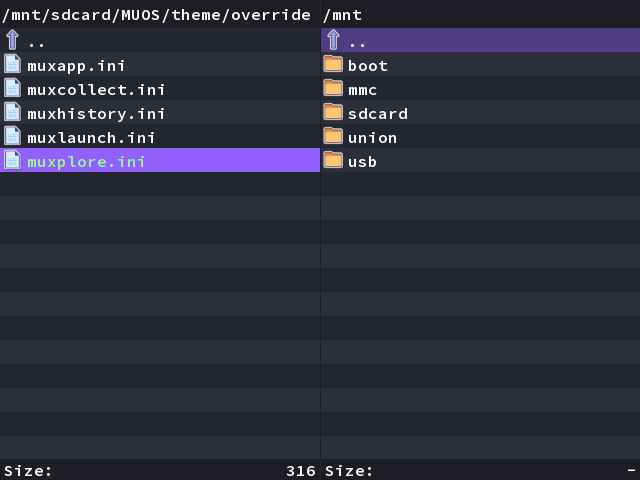Click the left pane Size status bar

click(x=160, y=471)
